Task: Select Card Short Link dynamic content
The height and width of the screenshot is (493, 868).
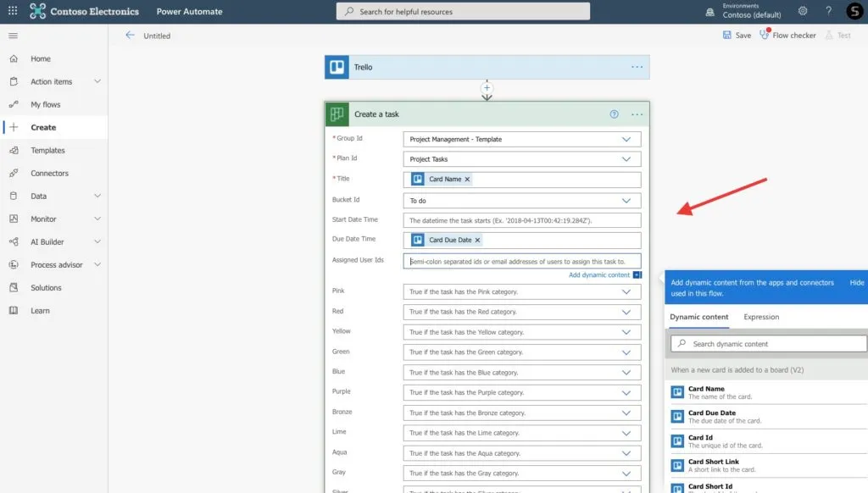Action: [769, 465]
